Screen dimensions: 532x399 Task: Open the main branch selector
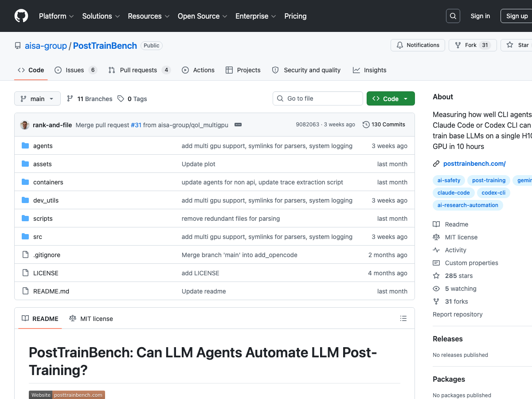click(37, 98)
